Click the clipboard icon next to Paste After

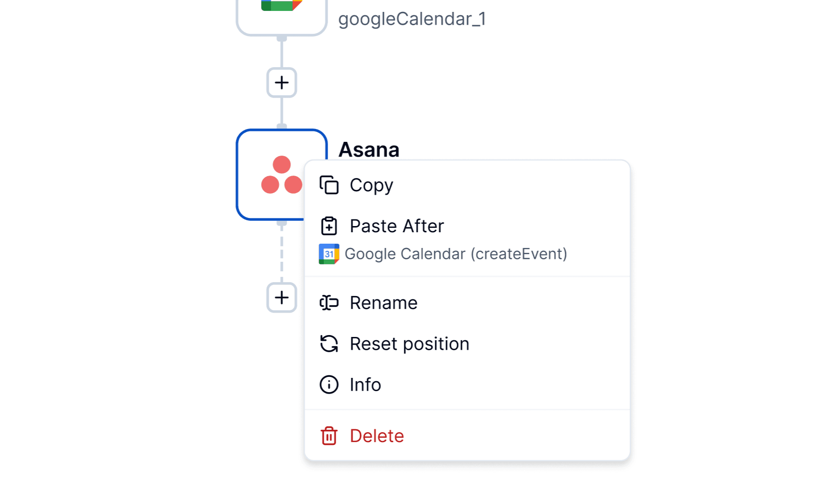[329, 226]
